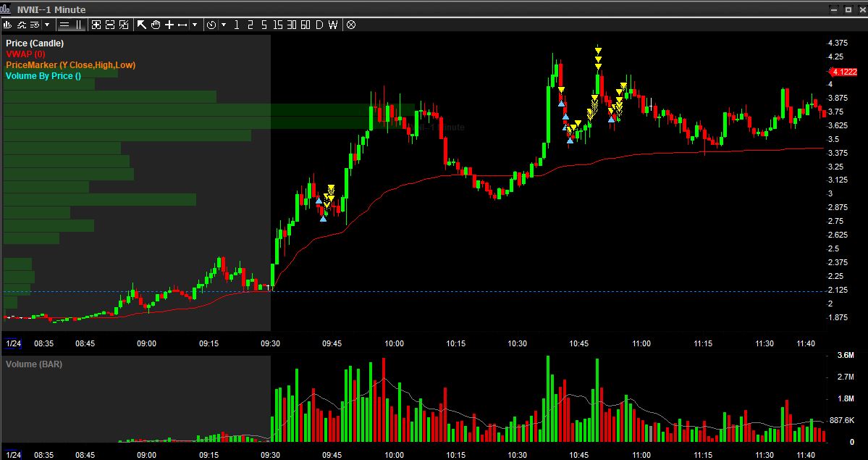Switch to 1 minute timeframe
Viewport: 868px width, 460px height.
pos(237,25)
